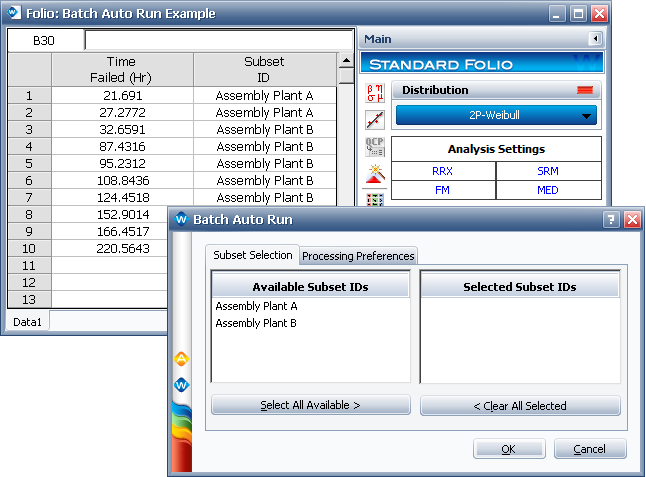Click the help question mark in Batch Auto Run
The width and height of the screenshot is (646, 477).
click(611, 219)
